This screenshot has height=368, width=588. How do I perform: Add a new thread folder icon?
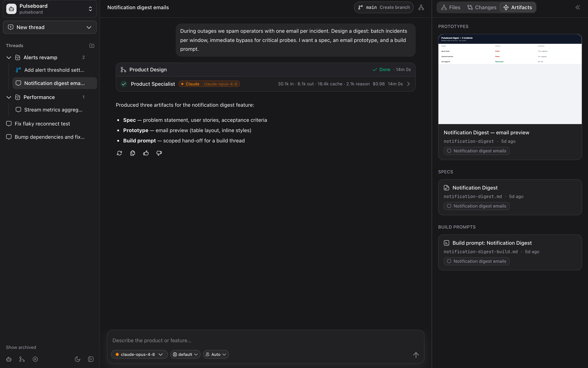[92, 46]
